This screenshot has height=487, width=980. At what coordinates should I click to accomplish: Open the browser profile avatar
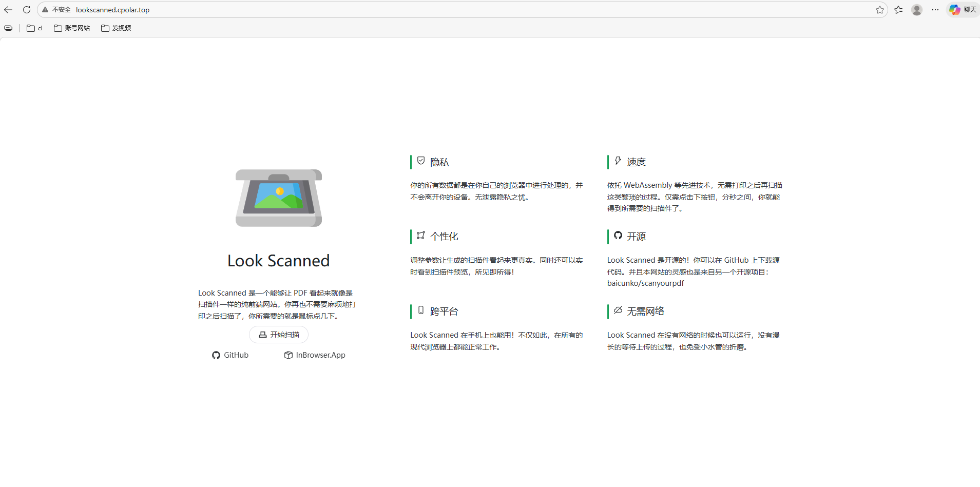tap(917, 10)
